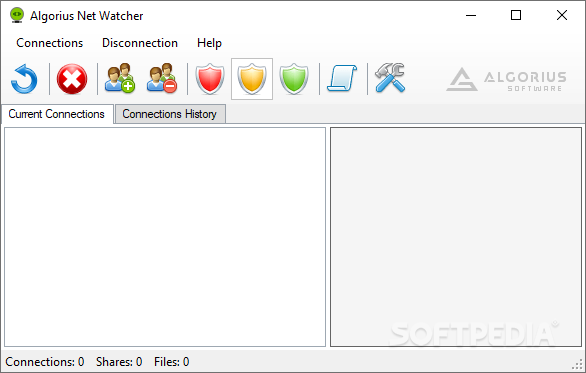Click the empty connections list panel

click(165, 237)
